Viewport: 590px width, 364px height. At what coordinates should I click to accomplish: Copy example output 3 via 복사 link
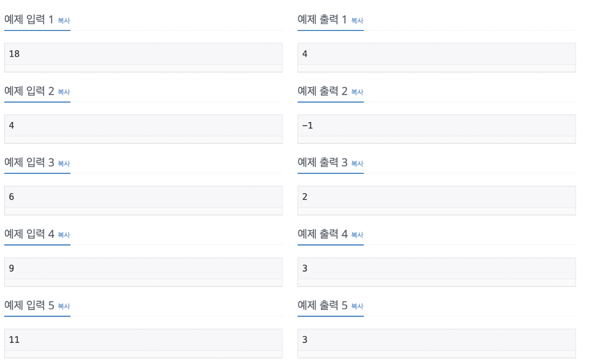click(x=357, y=164)
